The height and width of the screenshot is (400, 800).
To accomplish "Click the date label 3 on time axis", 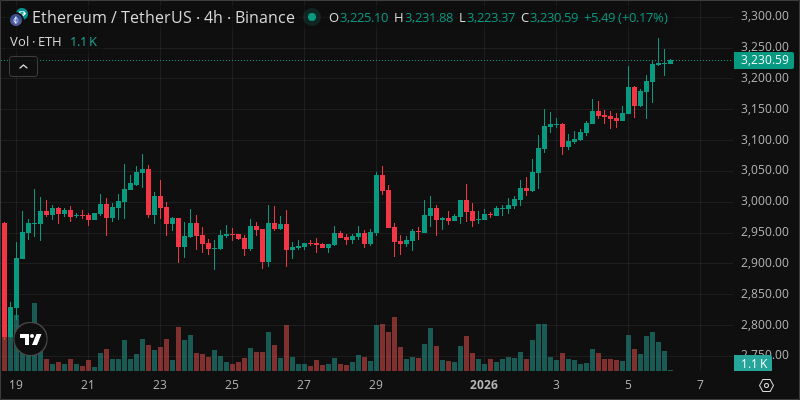I will click(x=556, y=384).
